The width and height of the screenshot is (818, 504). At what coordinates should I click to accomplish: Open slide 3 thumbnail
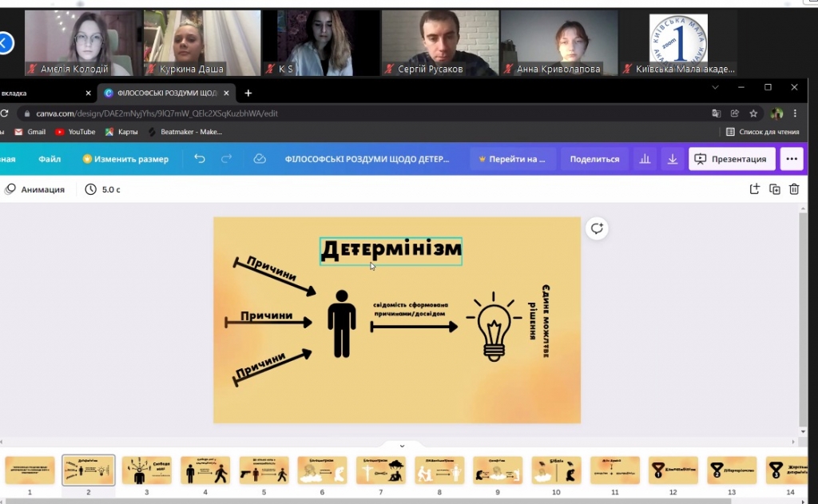click(147, 470)
